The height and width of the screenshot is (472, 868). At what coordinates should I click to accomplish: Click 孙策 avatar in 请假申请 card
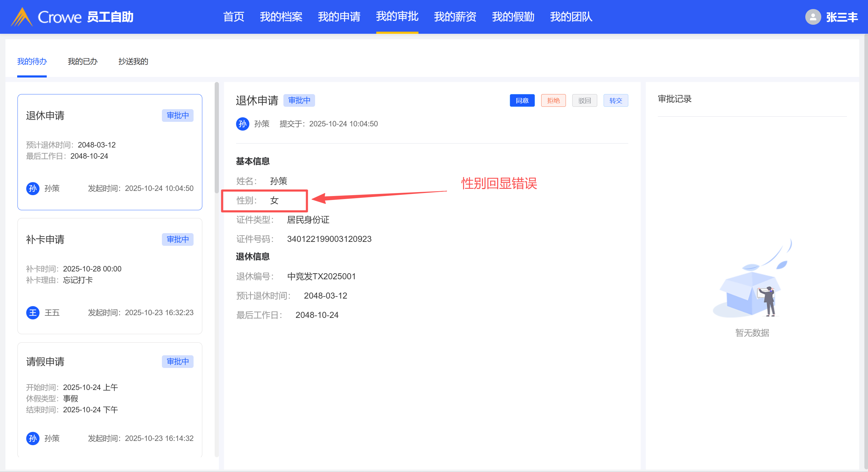(x=33, y=438)
